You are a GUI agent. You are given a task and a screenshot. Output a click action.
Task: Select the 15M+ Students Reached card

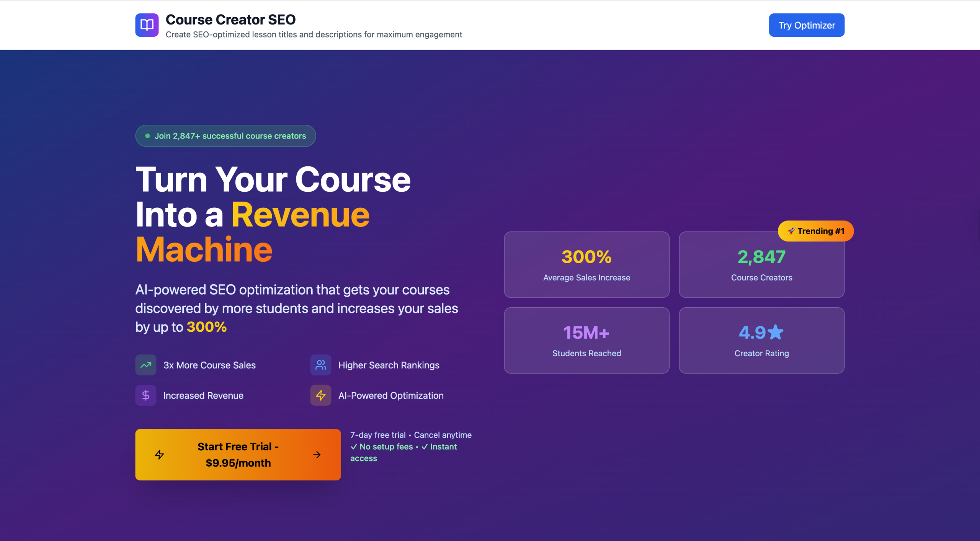coord(586,341)
